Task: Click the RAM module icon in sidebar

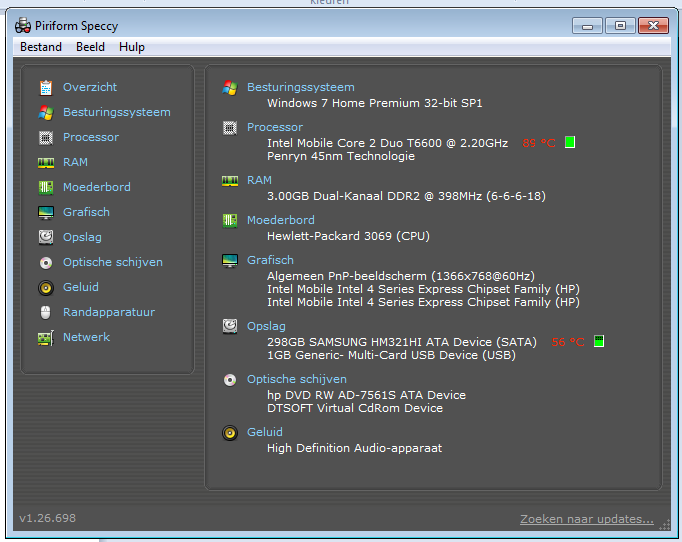Action: tap(46, 163)
